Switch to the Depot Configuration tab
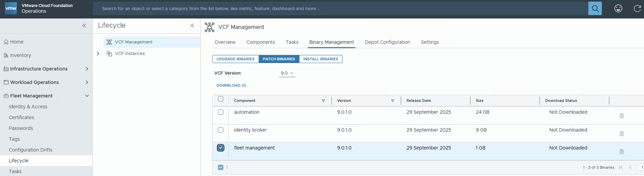This screenshot has width=644, height=176. [x=387, y=42]
